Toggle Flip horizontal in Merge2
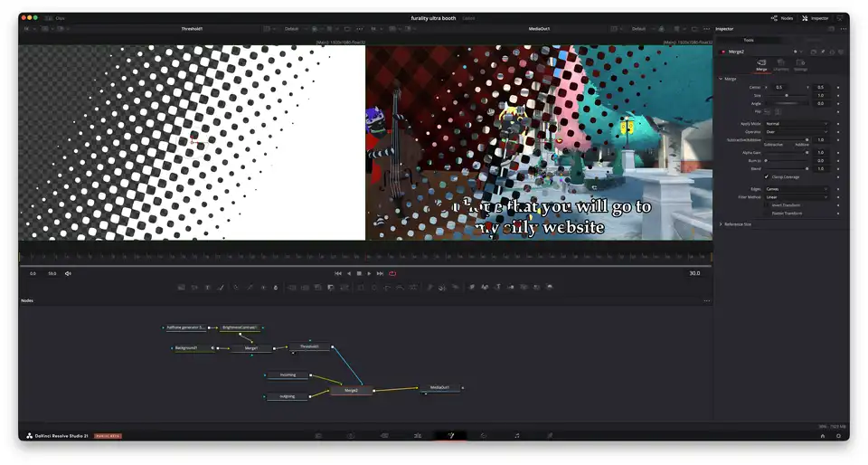The height and width of the screenshot is (465, 868). click(x=767, y=112)
